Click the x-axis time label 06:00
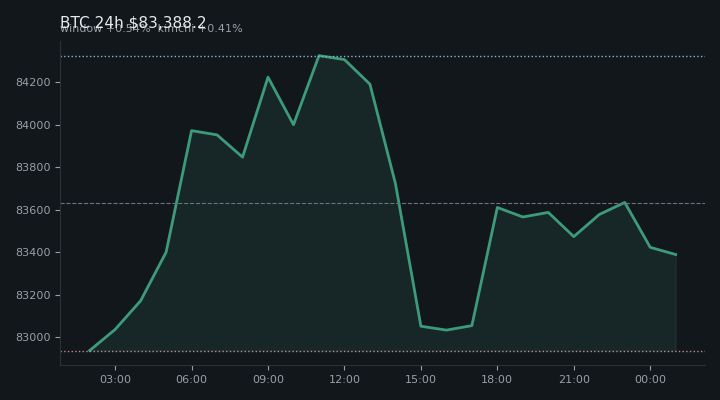 191,379
